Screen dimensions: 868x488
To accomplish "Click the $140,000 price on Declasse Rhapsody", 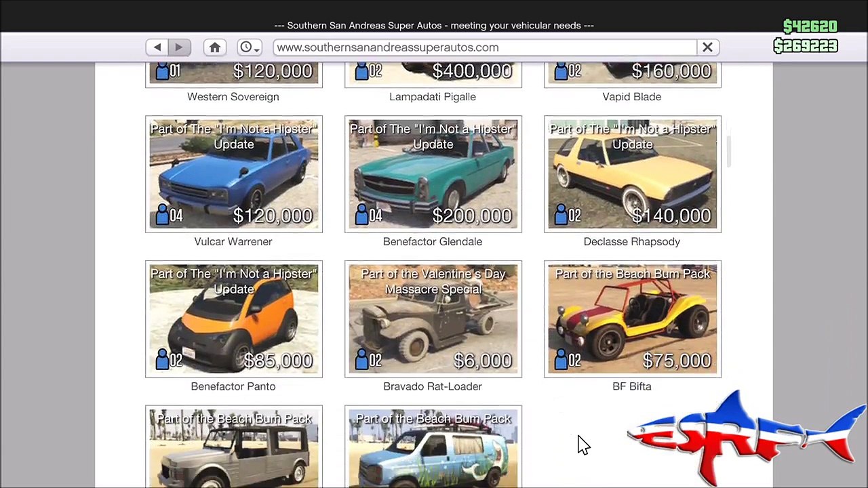I will (x=671, y=216).
